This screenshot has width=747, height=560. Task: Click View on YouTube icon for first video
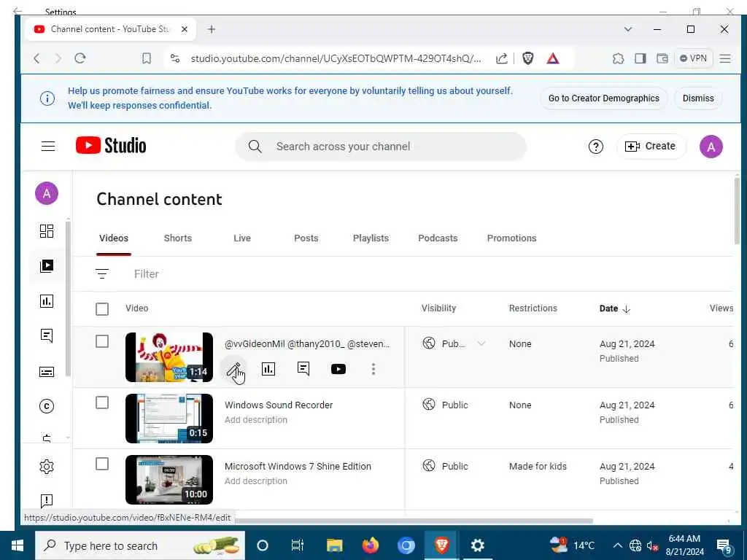[338, 369]
